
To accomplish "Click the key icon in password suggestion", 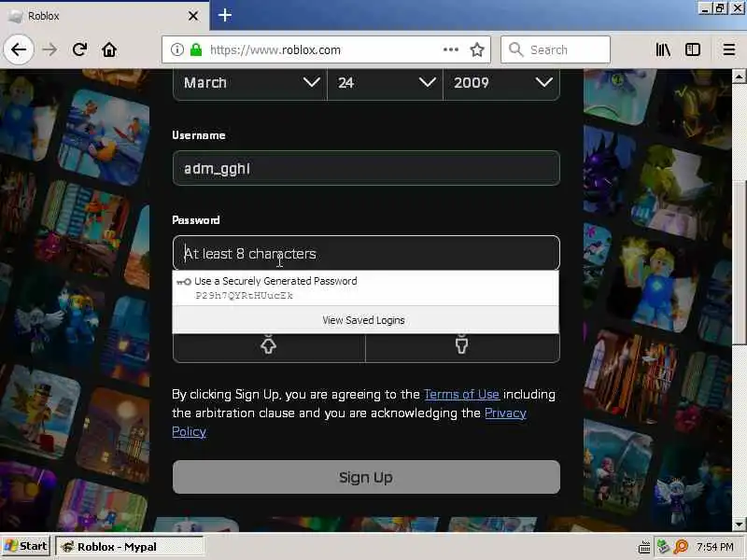I will point(183,282).
